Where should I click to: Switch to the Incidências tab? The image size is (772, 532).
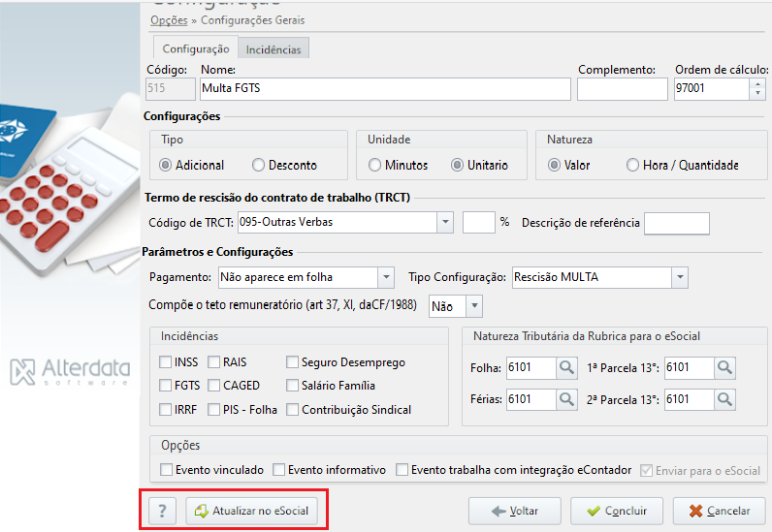click(x=273, y=49)
